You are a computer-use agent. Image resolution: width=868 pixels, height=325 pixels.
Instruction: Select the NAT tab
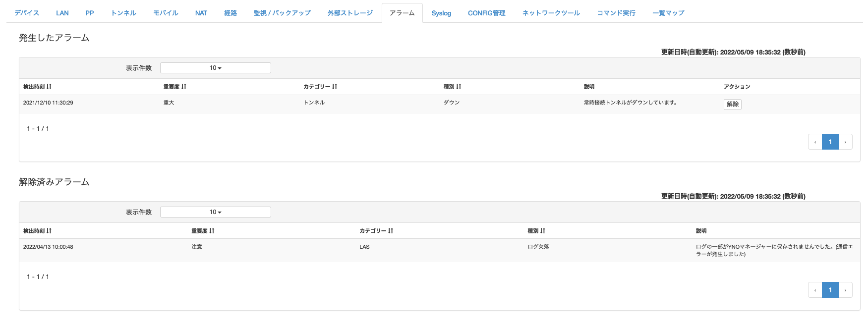[201, 13]
